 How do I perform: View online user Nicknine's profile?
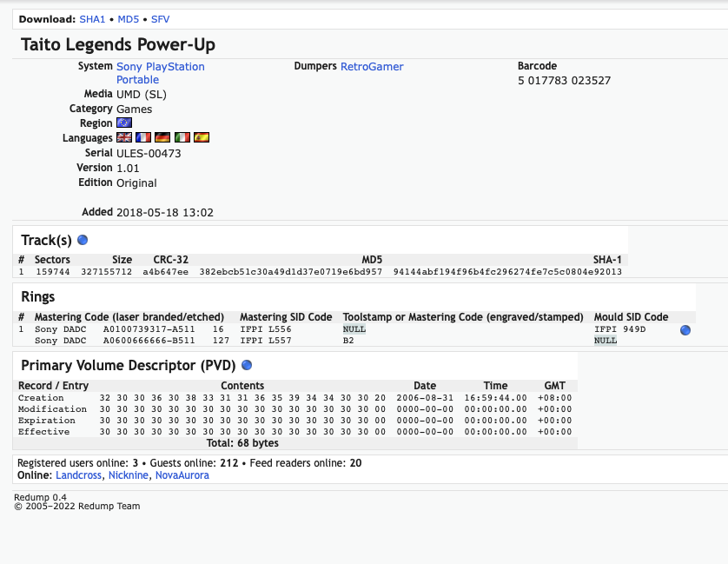127,475
